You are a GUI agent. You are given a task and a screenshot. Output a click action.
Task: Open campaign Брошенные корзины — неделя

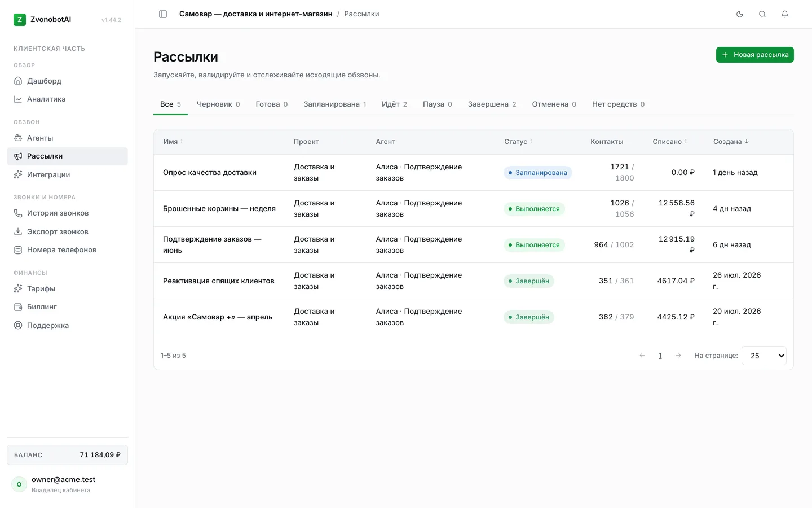tap(219, 209)
